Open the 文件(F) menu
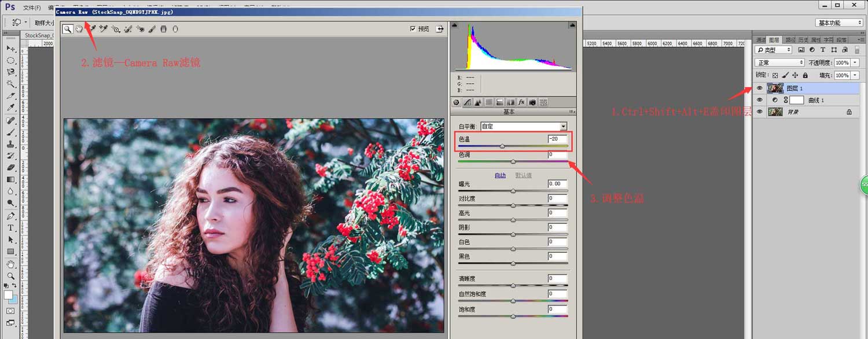Viewport: 868px width, 339px height. tap(32, 8)
